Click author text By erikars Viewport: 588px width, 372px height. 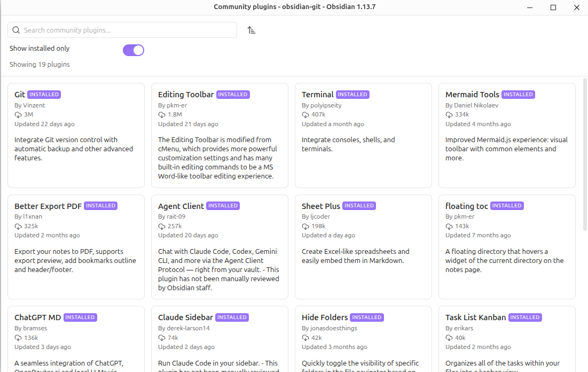coord(459,328)
